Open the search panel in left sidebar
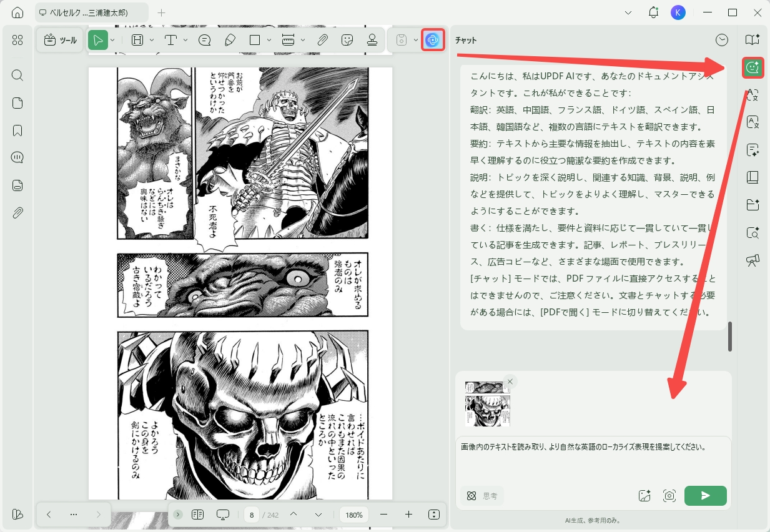 coord(17,76)
